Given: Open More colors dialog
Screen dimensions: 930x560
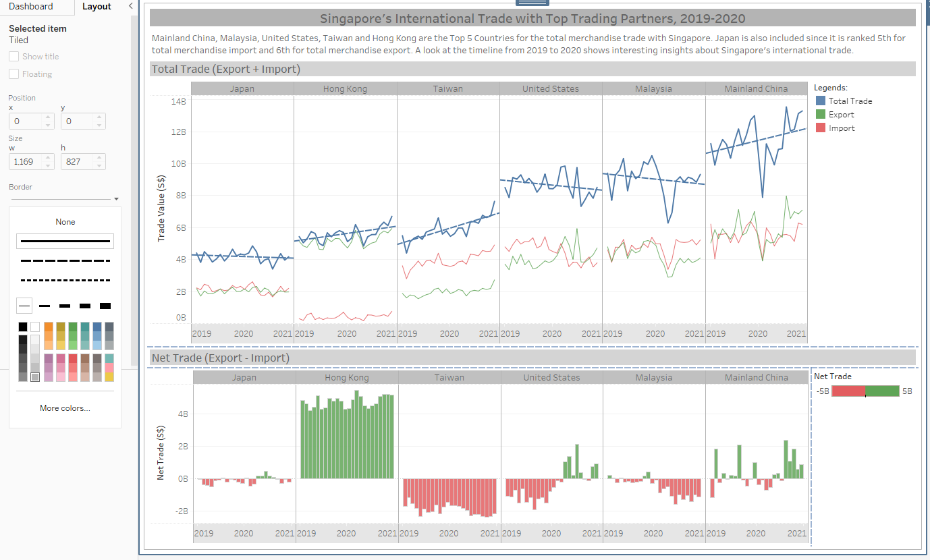Looking at the screenshot, I should [65, 408].
